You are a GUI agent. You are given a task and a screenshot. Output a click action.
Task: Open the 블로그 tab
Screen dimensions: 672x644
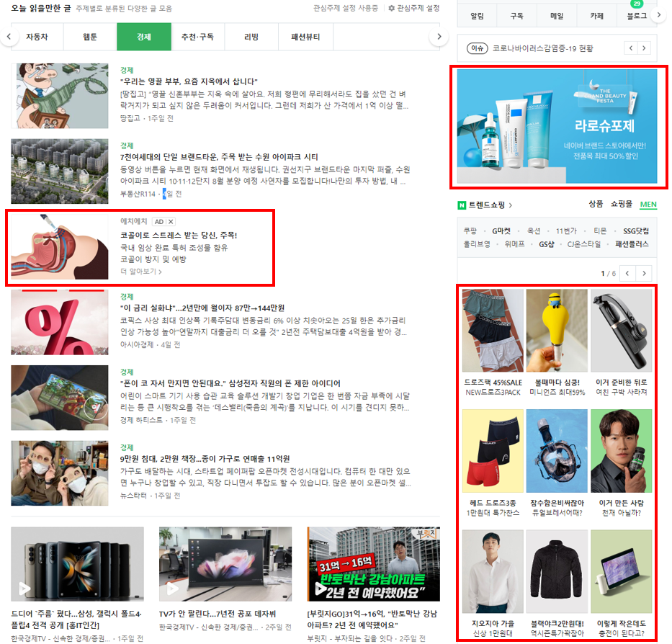637,16
